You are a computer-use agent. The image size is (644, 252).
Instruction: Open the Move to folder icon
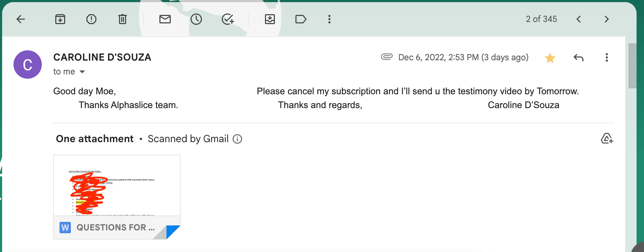(x=270, y=19)
